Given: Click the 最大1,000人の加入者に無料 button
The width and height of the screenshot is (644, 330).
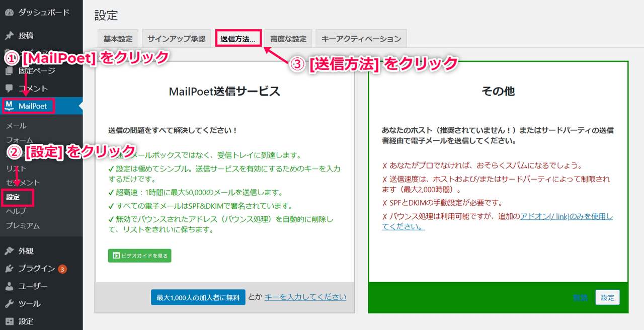Looking at the screenshot, I should point(198,297).
